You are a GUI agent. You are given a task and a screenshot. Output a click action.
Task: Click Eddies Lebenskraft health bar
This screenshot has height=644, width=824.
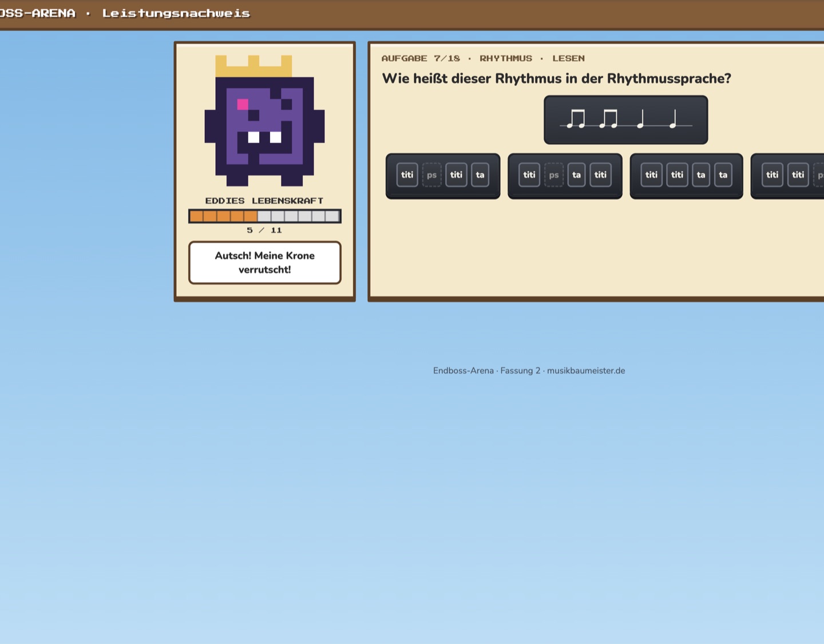pos(265,216)
